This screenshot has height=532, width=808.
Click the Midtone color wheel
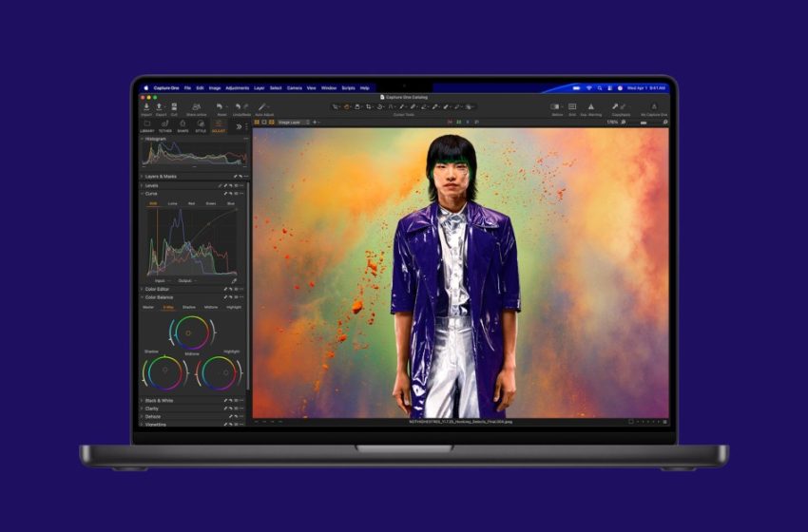click(x=192, y=332)
